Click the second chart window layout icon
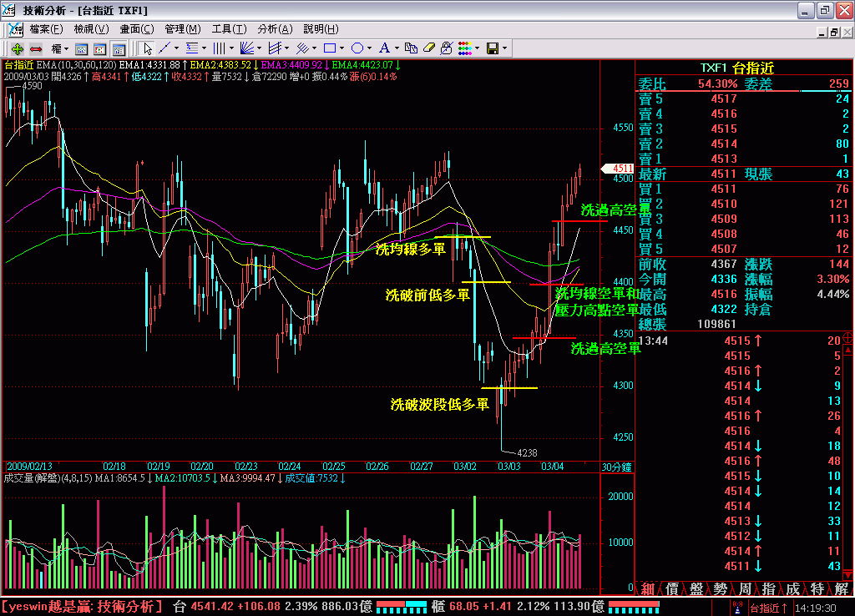This screenshot has width=855, height=616. point(100,49)
